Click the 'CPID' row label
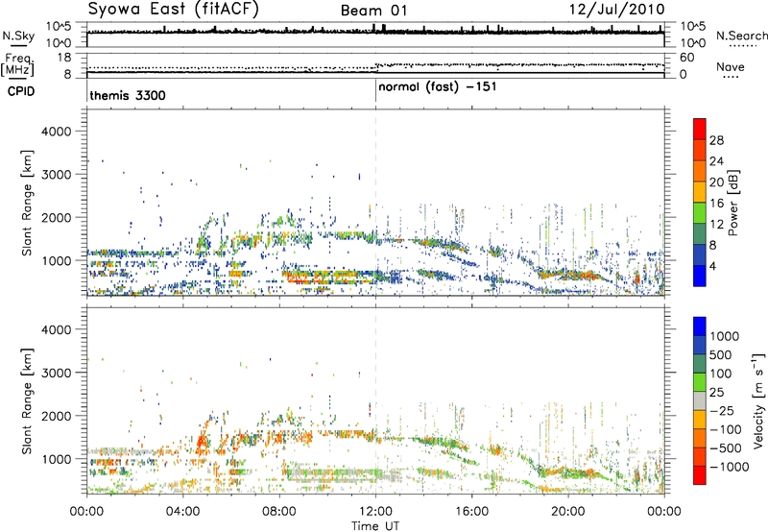 (21, 91)
